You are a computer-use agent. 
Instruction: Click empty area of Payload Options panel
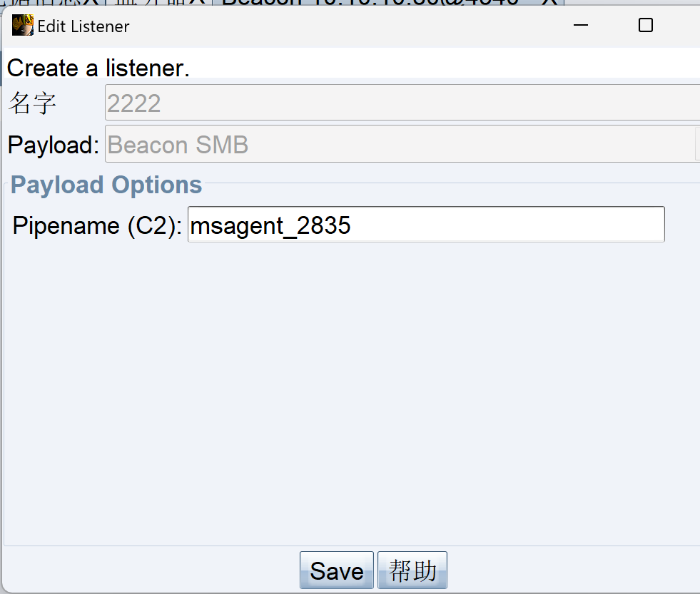coord(350,393)
